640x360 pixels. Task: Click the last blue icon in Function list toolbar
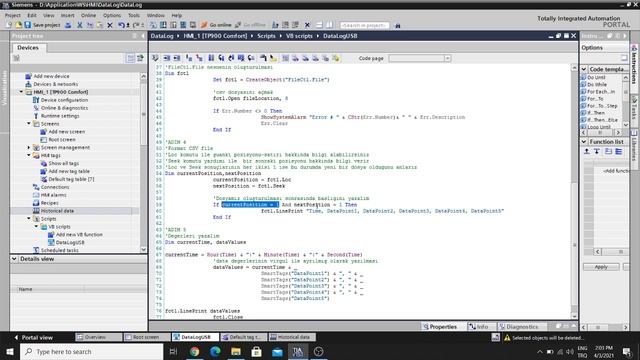(619, 151)
